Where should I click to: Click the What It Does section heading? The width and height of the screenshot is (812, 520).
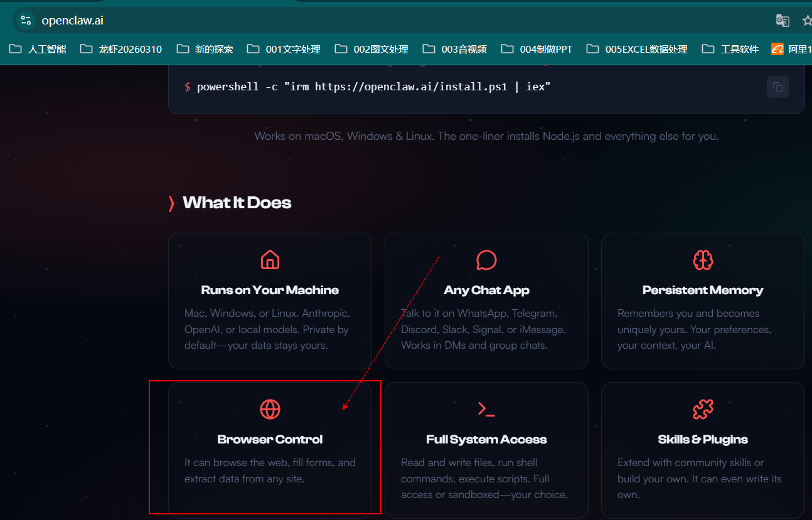coord(237,203)
